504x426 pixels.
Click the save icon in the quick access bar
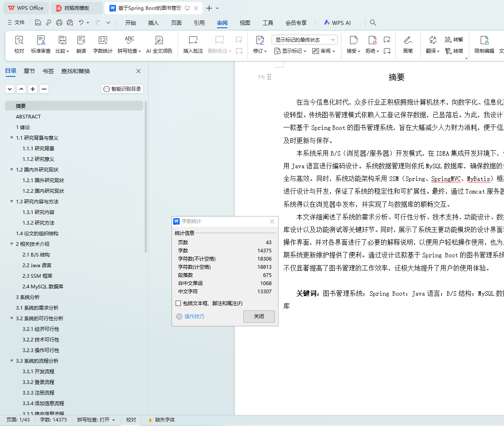38,22
